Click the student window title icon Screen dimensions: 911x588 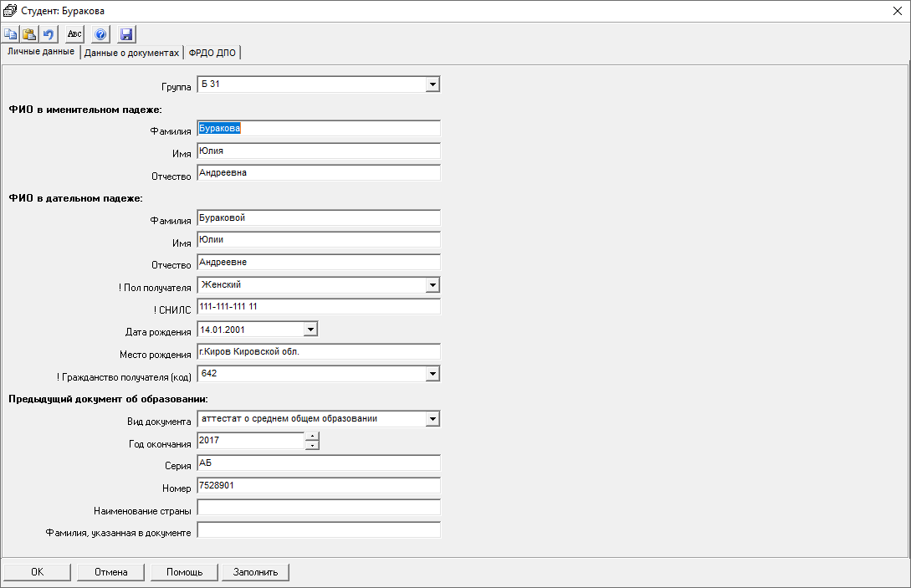(x=10, y=11)
